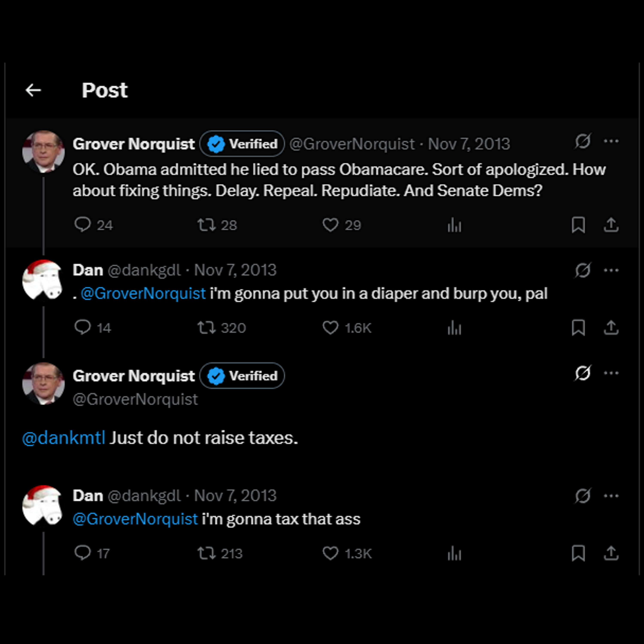Repost the Obamacare tweet with 28 reposts
Viewport: 644px width, 644px height.
207,225
